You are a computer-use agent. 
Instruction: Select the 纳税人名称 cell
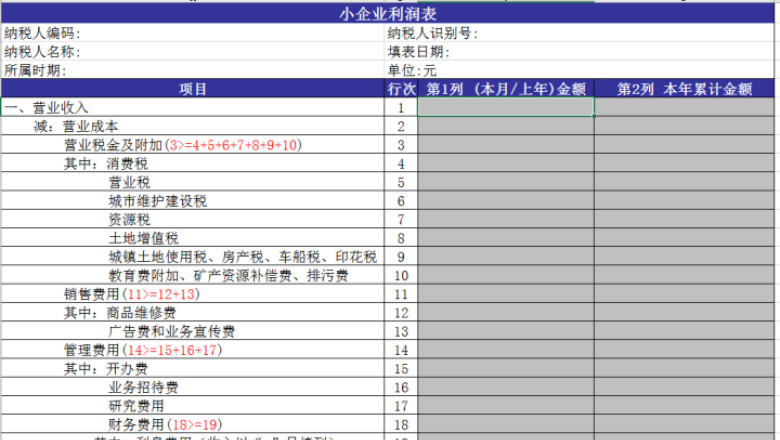point(193,51)
